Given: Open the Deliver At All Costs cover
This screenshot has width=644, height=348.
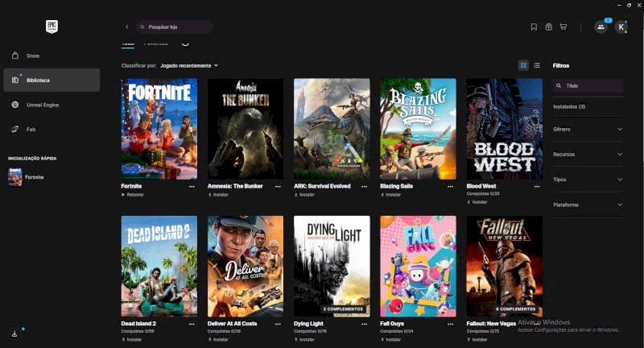Looking at the screenshot, I should tap(246, 267).
